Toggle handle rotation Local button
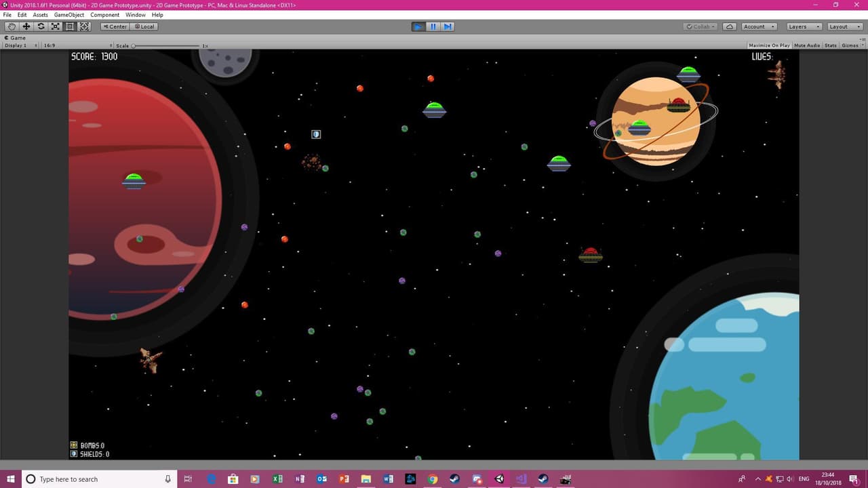Image resolution: width=868 pixels, height=488 pixels. click(144, 26)
